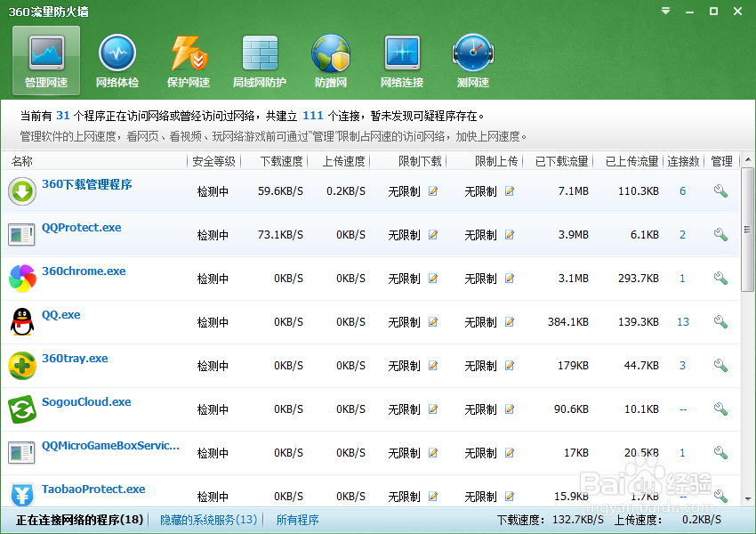
Task: Click the QQ penguin app icon
Action: [22, 322]
